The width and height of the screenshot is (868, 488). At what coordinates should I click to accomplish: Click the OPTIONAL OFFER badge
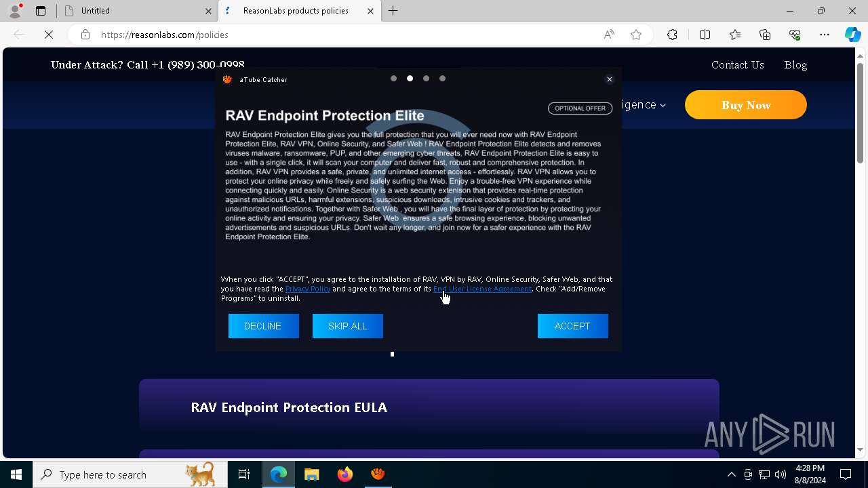(580, 108)
